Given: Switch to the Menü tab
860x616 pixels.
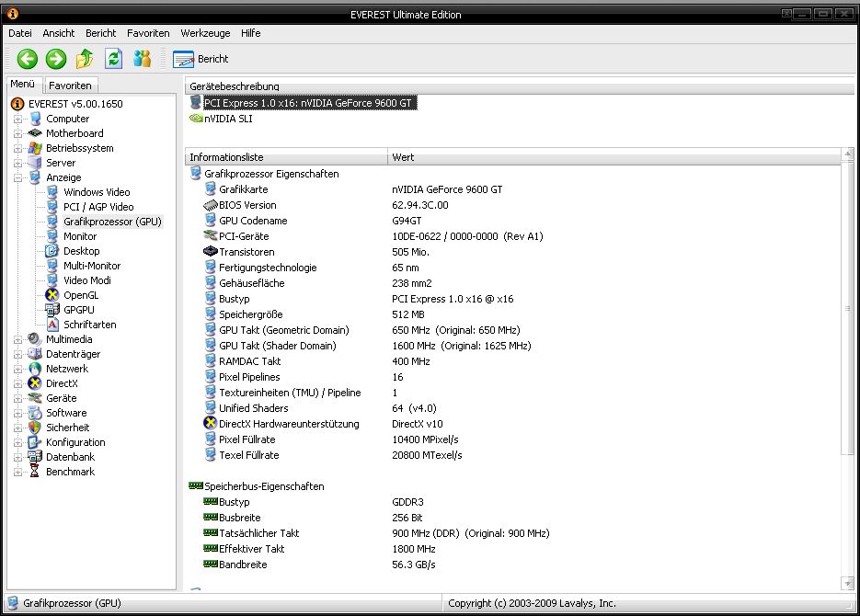Looking at the screenshot, I should tap(22, 84).
